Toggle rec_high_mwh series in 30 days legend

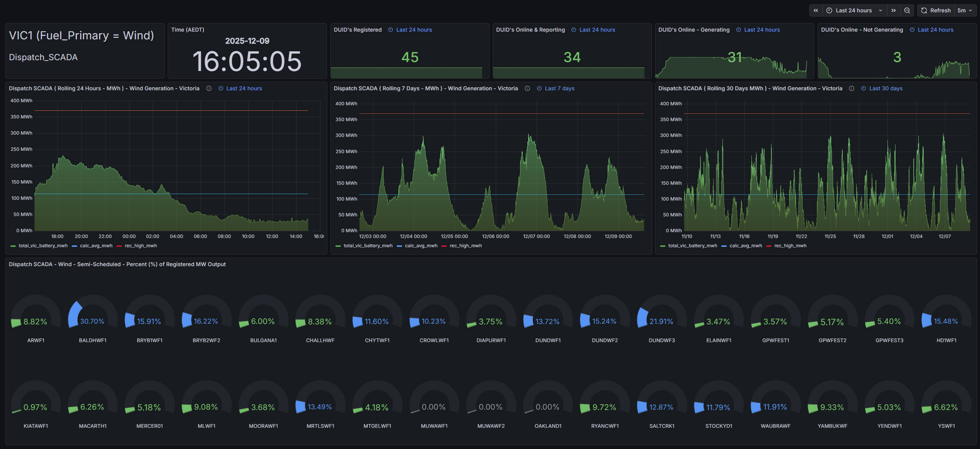click(x=790, y=246)
